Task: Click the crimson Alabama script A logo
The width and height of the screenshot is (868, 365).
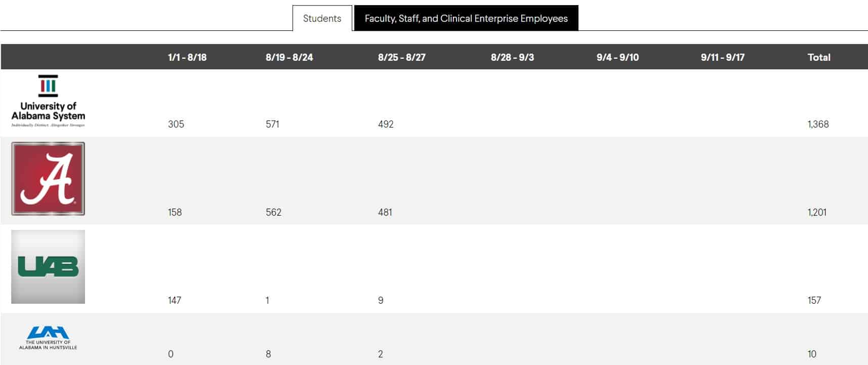Action: pos(48,179)
